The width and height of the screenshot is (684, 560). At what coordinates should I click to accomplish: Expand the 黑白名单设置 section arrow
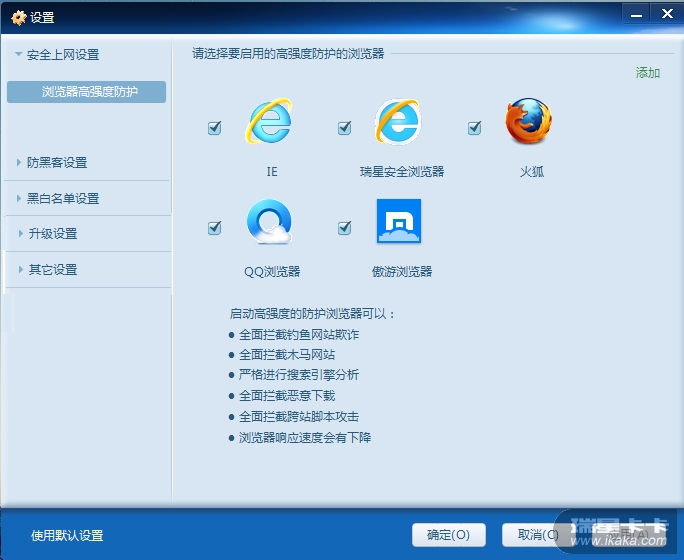[x=19, y=198]
